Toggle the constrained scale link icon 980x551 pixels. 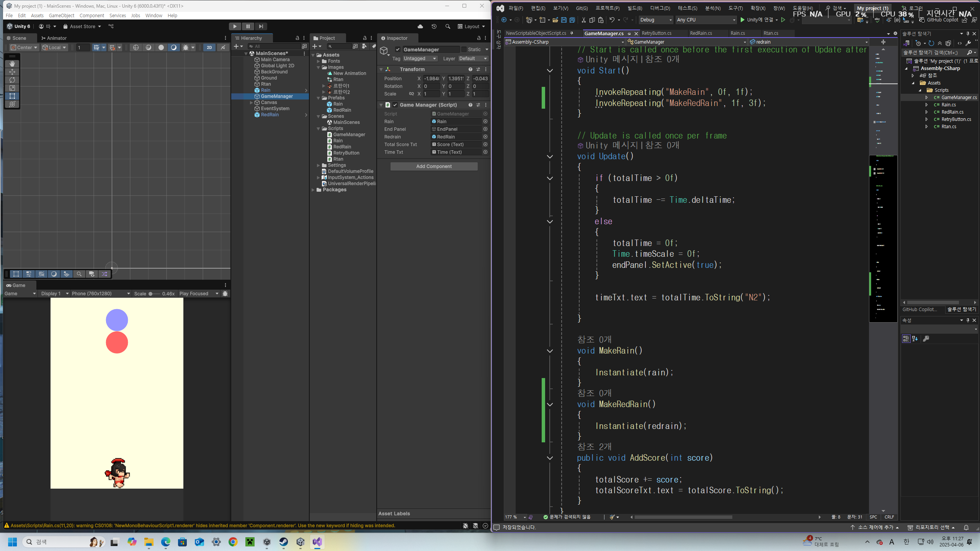click(x=412, y=94)
